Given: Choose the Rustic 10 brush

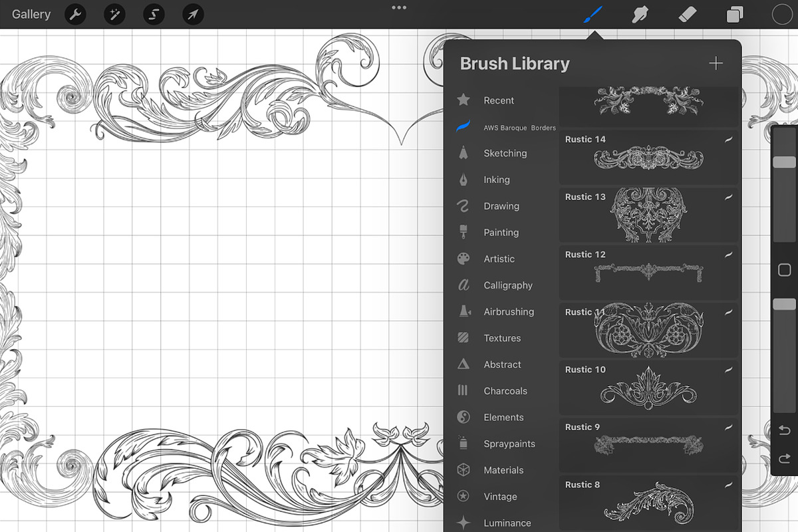Looking at the screenshot, I should pyautogui.click(x=648, y=387).
